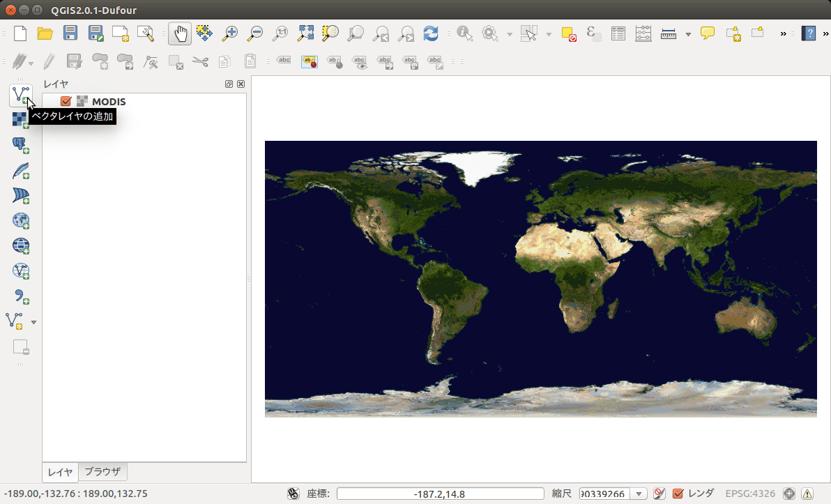The image size is (831, 504).
Task: Expand new layer dropdown arrow in sidebar
Action: click(x=34, y=322)
